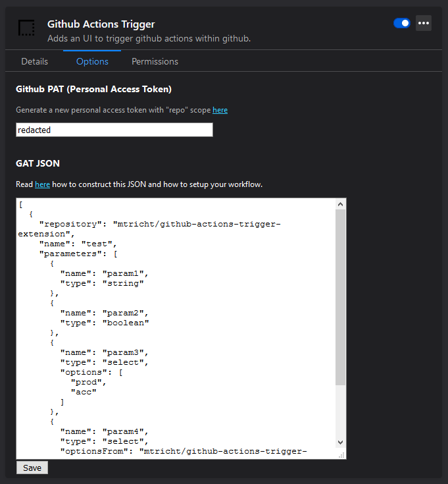Click the JSON textarea scrollbar thumb
The width and height of the screenshot is (448, 484).
click(340, 297)
